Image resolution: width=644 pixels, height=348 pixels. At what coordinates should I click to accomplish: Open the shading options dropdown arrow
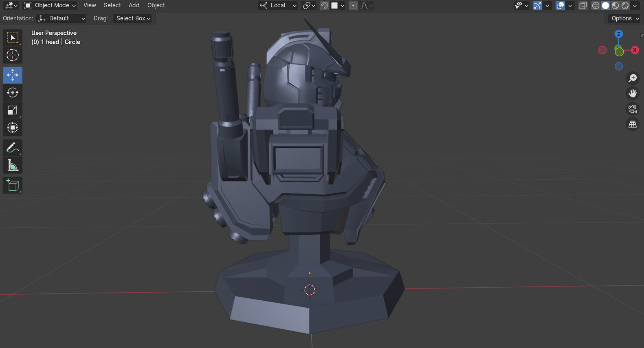pyautogui.click(x=635, y=5)
